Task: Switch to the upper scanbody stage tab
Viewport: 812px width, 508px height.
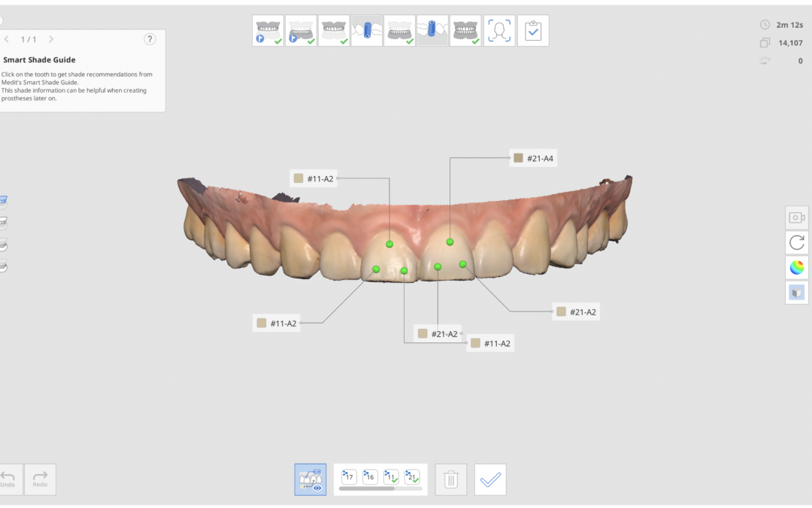Action: (x=367, y=31)
